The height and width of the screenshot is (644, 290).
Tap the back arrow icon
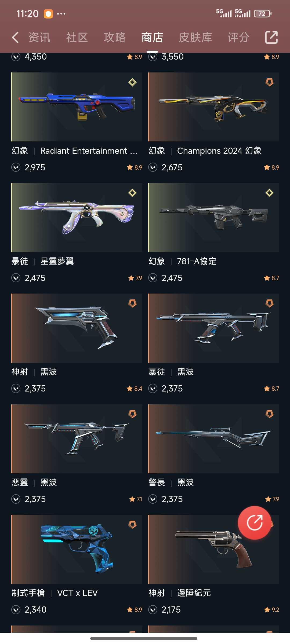[x=15, y=37]
